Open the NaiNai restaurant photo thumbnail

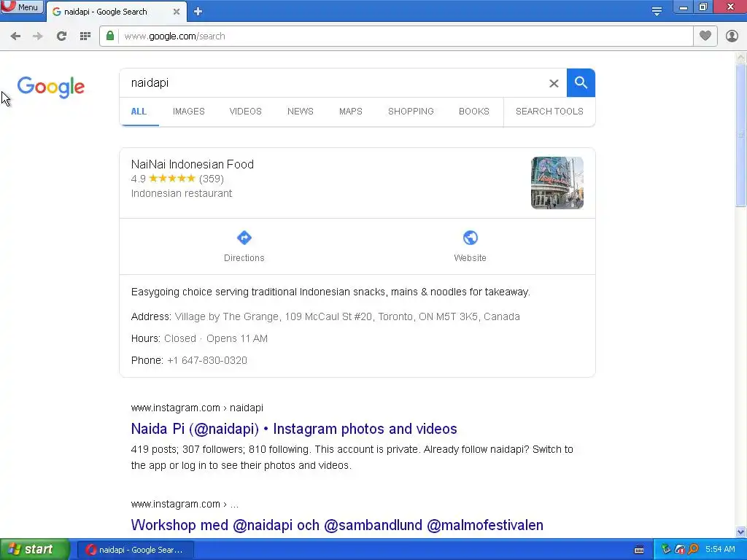[x=557, y=183]
